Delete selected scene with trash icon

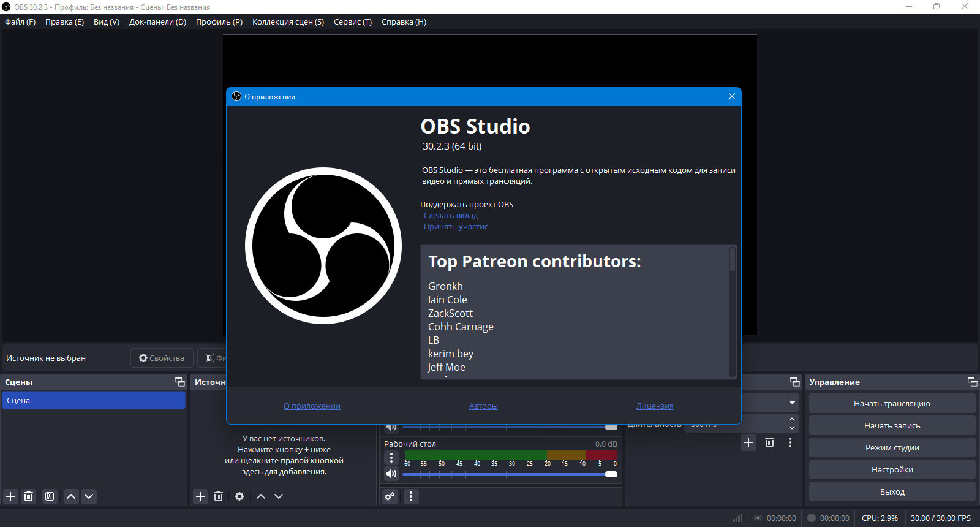click(28, 496)
